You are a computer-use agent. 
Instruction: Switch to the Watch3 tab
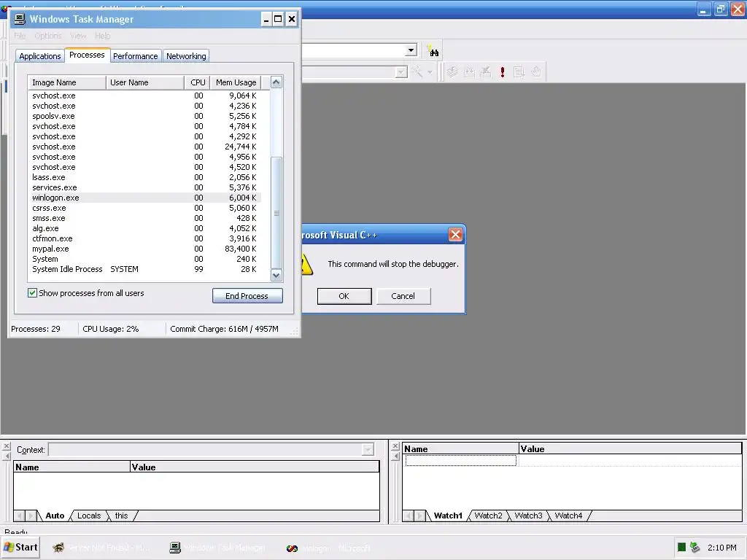(x=528, y=516)
